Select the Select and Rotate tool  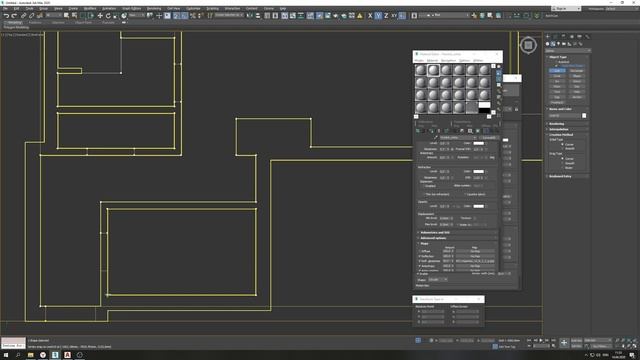pyautogui.click(x=108, y=16)
